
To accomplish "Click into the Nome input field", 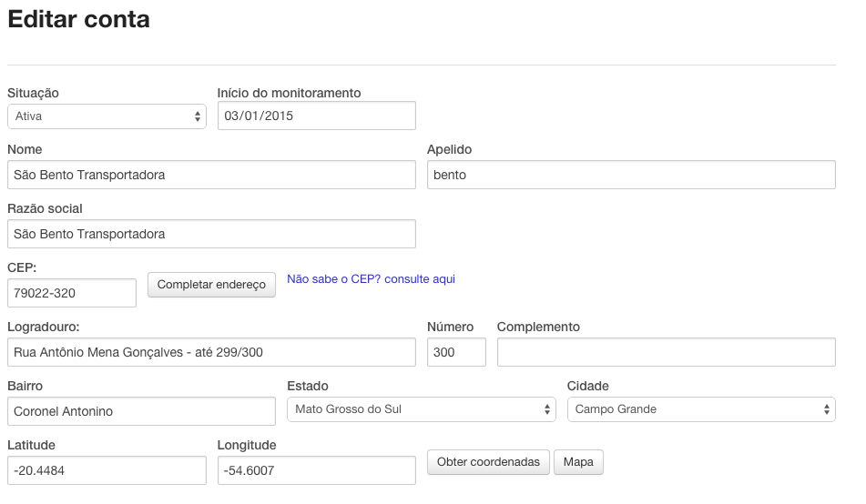I will pos(211,175).
